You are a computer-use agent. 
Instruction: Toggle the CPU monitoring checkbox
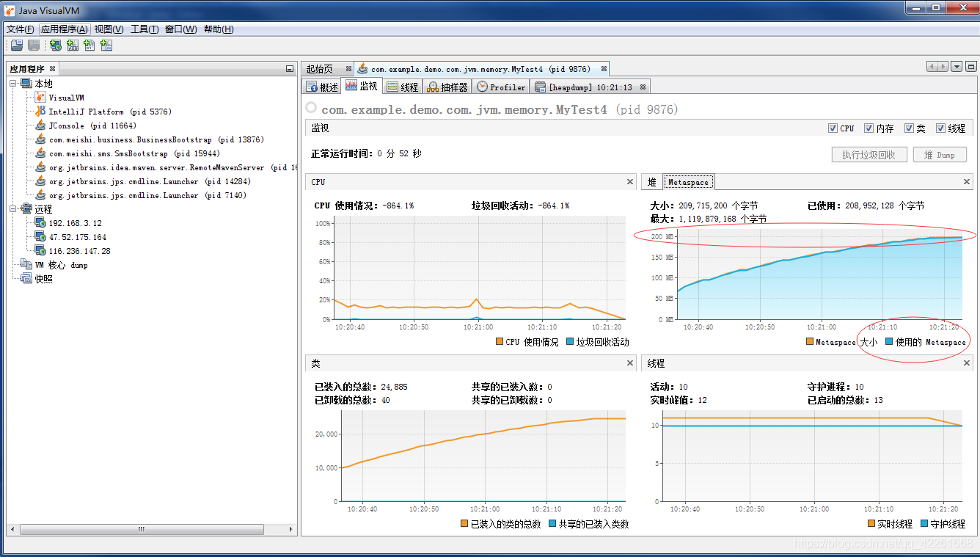pyautogui.click(x=833, y=128)
